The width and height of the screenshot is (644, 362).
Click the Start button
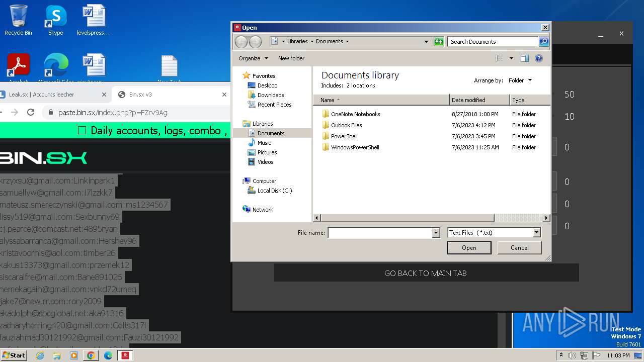point(14,355)
